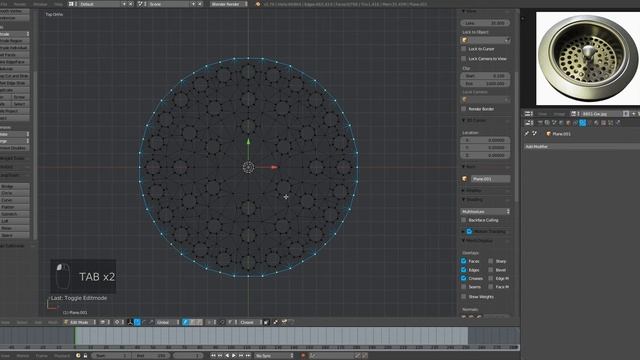Uncheck the Edges overlay checkbox
640x360 pixels.
pos(464,270)
